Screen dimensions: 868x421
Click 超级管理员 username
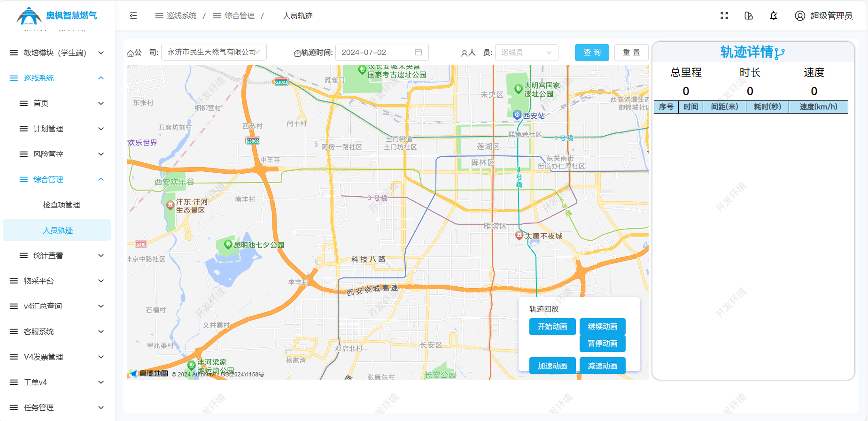[831, 15]
